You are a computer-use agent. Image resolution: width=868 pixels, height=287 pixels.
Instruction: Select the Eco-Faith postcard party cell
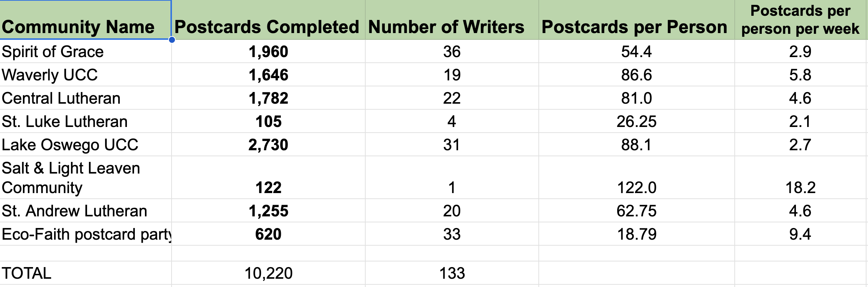tap(86, 234)
